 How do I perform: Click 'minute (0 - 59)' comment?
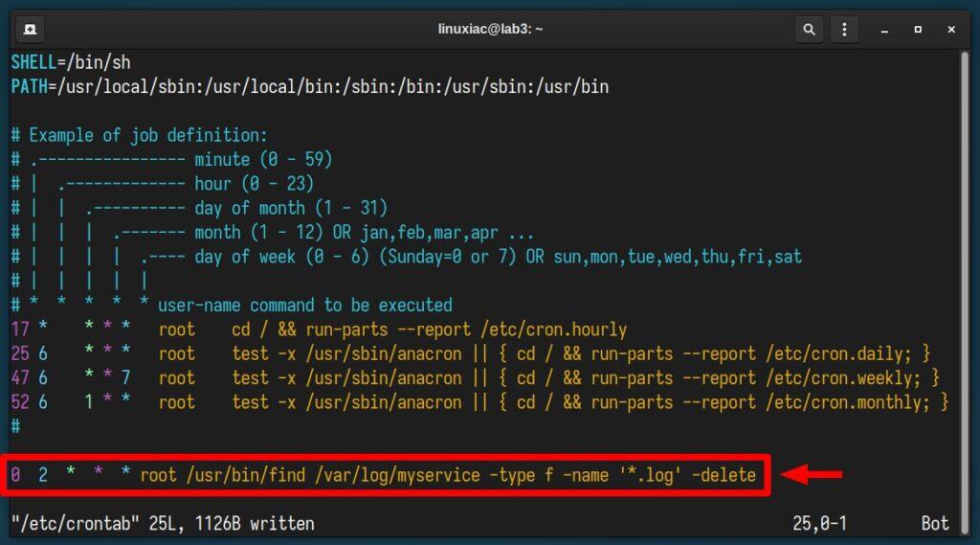click(263, 159)
